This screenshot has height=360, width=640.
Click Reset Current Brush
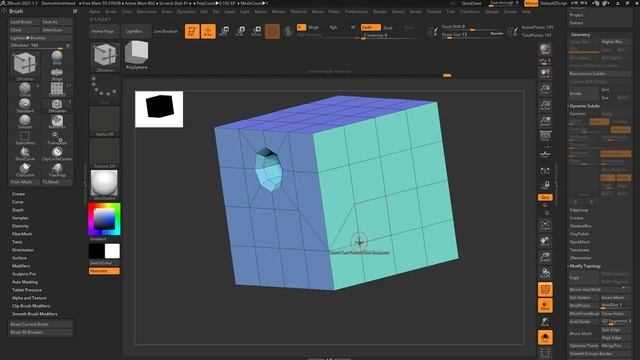point(41,324)
